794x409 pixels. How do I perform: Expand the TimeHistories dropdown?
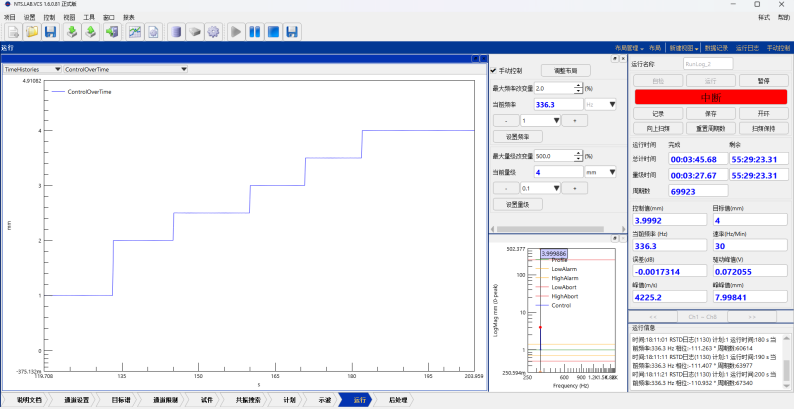pos(56,70)
